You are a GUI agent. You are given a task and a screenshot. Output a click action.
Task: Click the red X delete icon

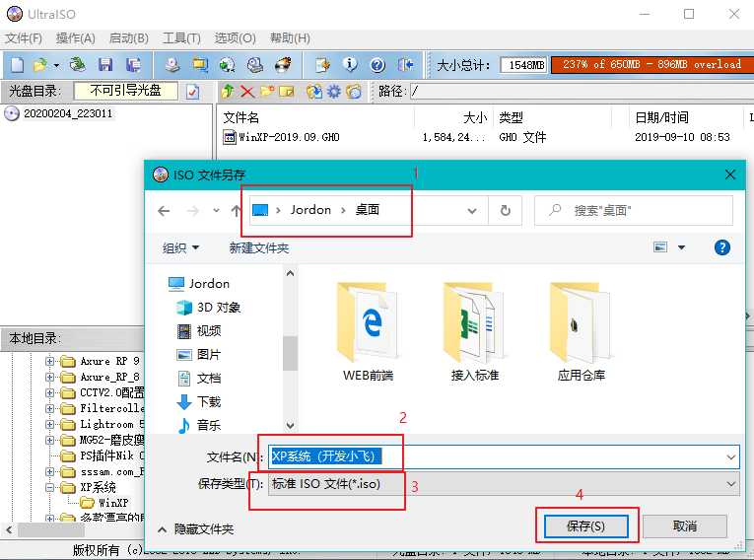(x=247, y=91)
